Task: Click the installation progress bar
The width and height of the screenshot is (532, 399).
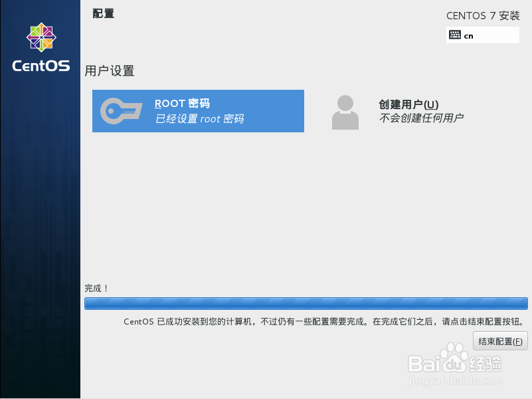Action: 306,304
